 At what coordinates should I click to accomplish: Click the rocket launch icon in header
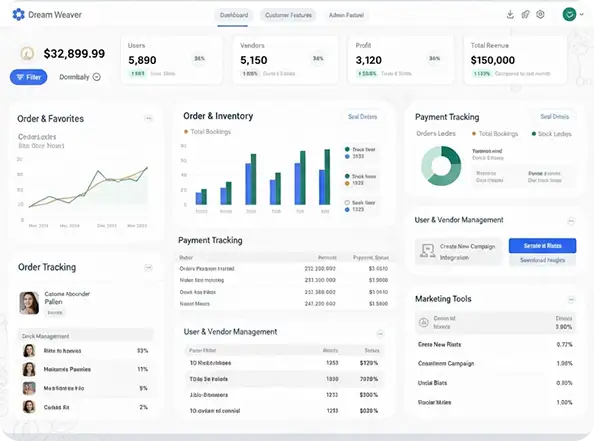525,14
